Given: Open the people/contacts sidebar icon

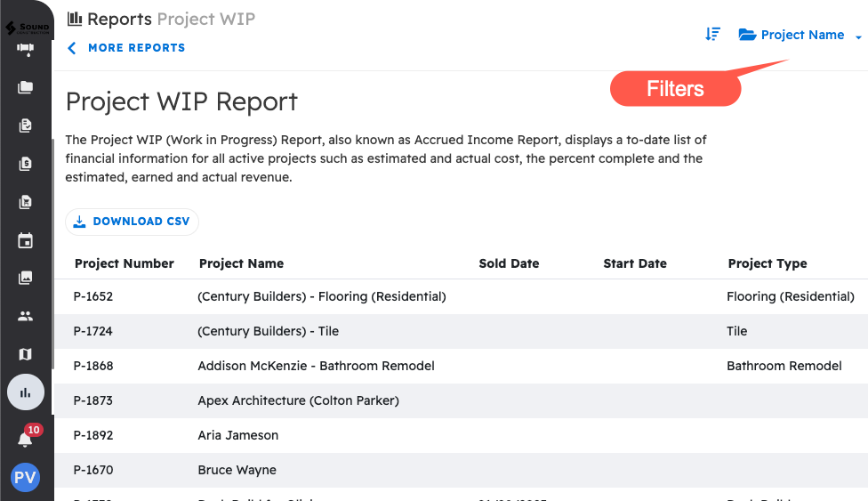Looking at the screenshot, I should click(26, 316).
